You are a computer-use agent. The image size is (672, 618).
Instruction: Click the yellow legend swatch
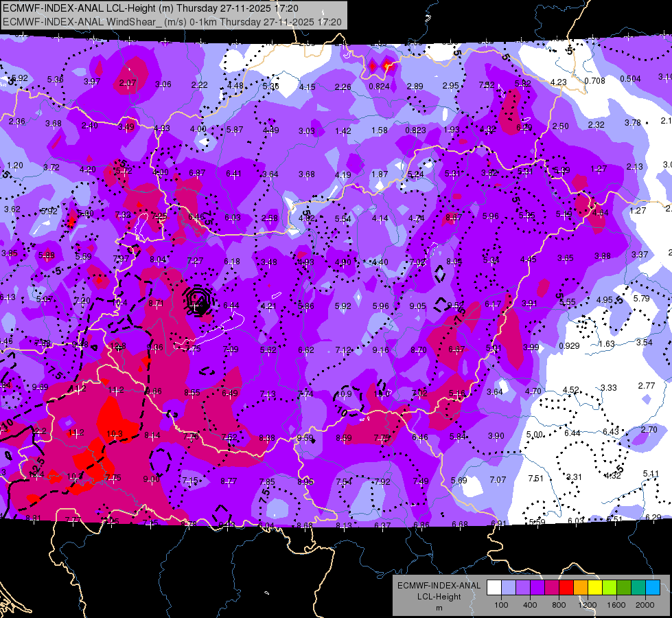coord(595,588)
